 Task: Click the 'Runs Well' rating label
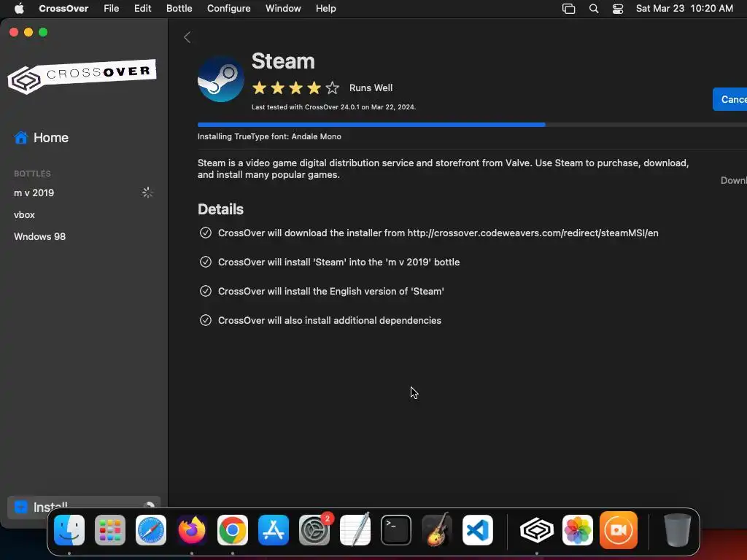click(x=371, y=87)
